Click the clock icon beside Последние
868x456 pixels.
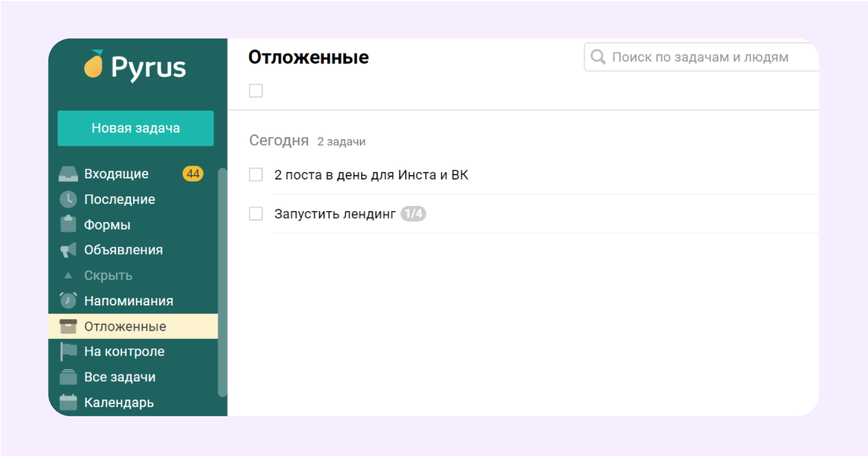pyautogui.click(x=68, y=199)
